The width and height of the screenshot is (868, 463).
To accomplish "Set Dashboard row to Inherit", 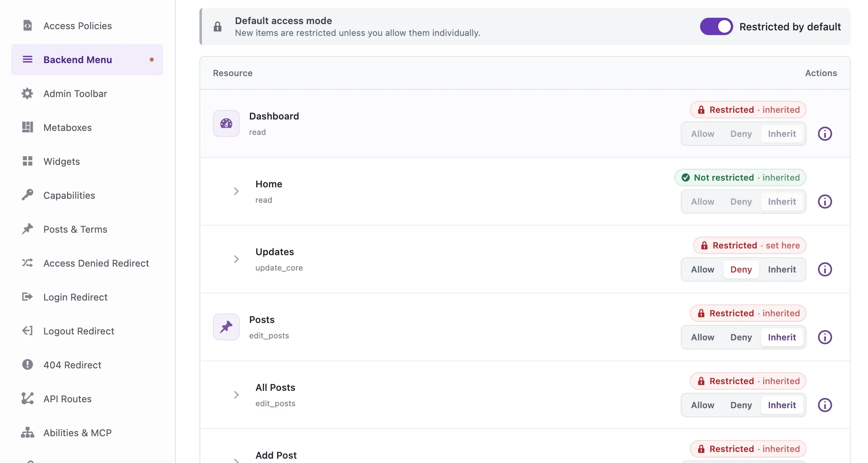I will pyautogui.click(x=782, y=134).
